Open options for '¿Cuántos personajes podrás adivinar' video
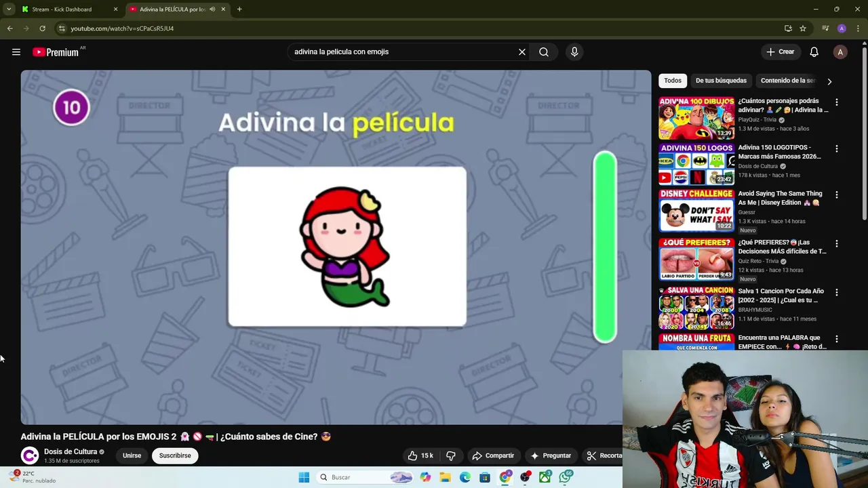 837,102
